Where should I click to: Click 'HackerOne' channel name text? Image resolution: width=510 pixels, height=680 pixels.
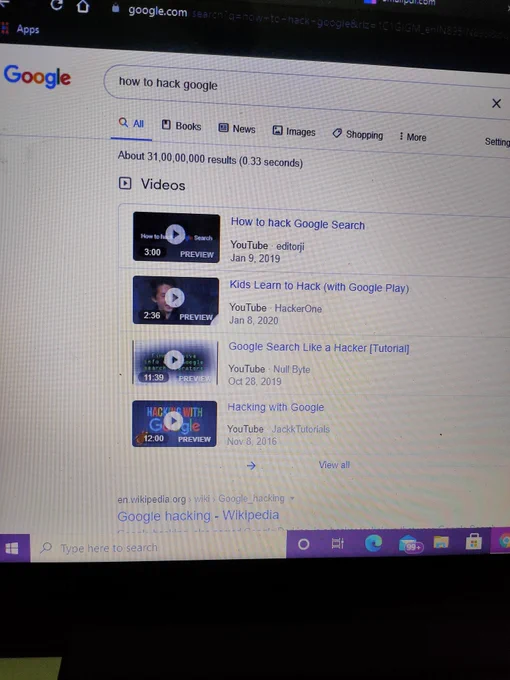coord(298,308)
